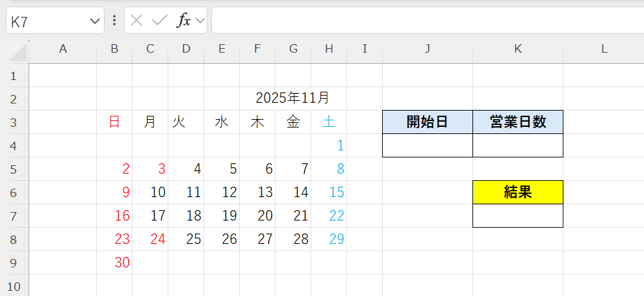Select column J header

click(428, 49)
